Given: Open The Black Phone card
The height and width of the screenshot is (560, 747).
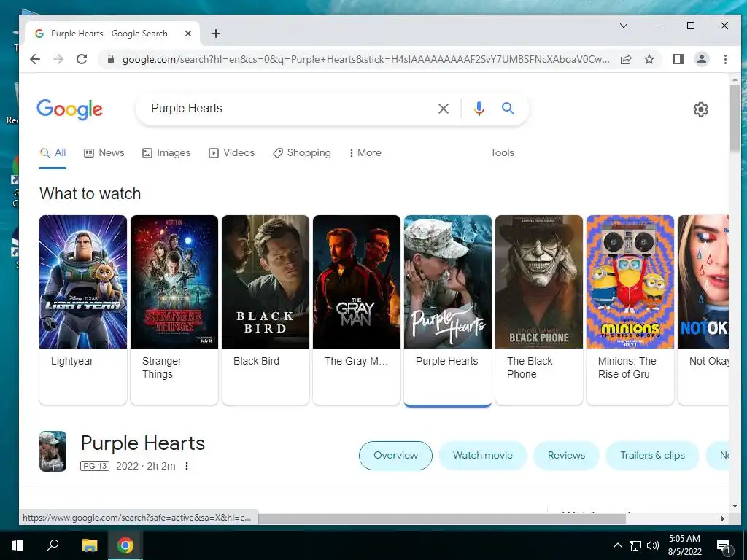Looking at the screenshot, I should pyautogui.click(x=539, y=309).
